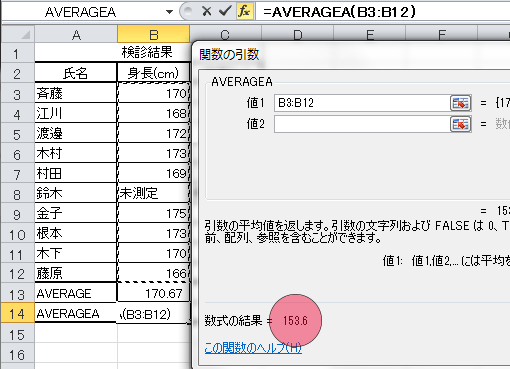This screenshot has height=369, width=510.
Task: Select row 1 header
Action: point(18,53)
